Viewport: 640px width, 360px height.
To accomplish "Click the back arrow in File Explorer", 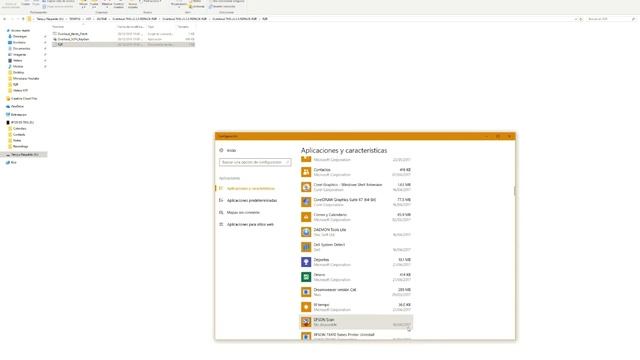I will (4, 19).
